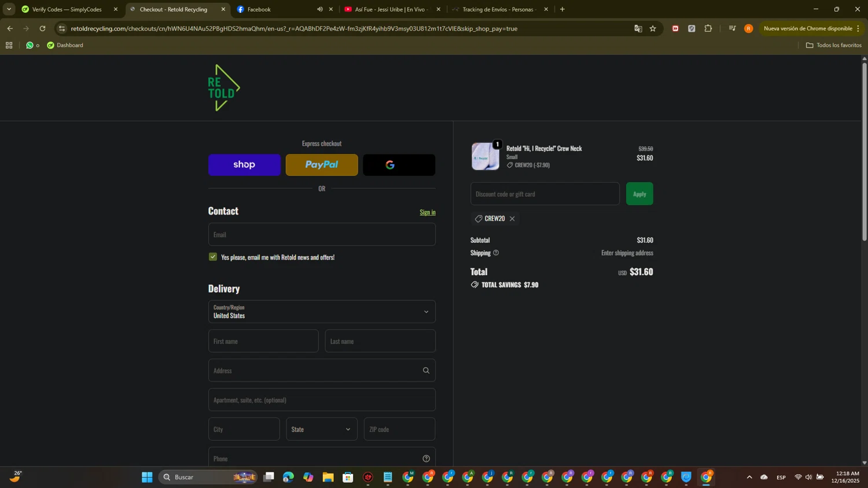The width and height of the screenshot is (868, 488).
Task: Open Microsoft Store from taskbar
Action: tap(348, 477)
